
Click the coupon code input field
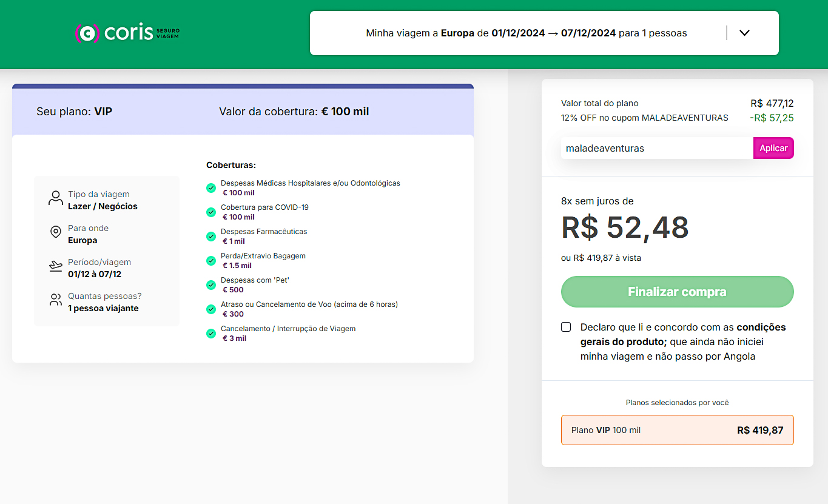pos(656,148)
